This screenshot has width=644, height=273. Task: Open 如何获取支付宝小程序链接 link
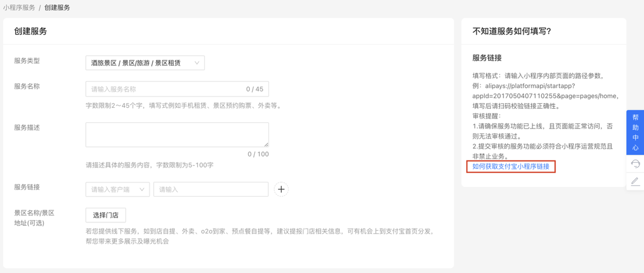click(x=511, y=166)
